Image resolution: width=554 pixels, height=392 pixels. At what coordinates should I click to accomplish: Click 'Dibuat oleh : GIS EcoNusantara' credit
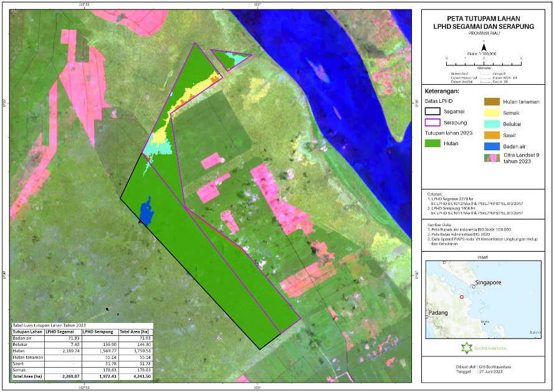[x=484, y=367]
